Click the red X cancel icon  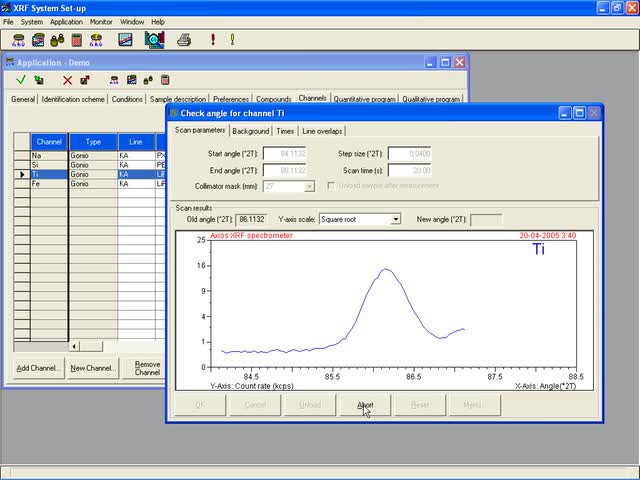pos(67,80)
